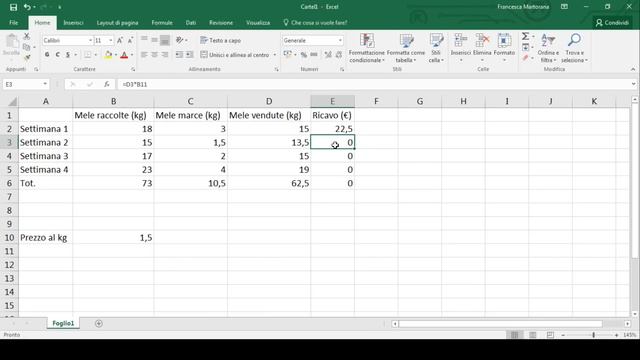This screenshot has height=360, width=640.
Task: Click the Condividi share button
Action: click(612, 23)
